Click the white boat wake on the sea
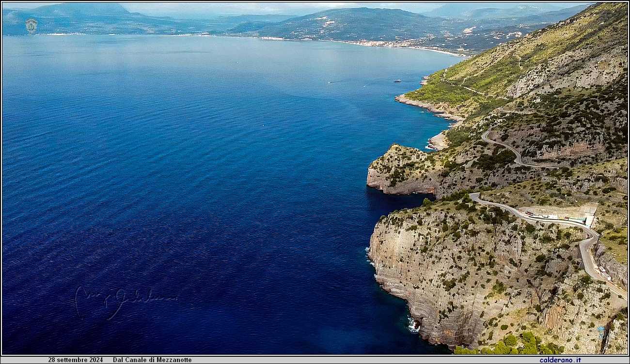The width and height of the screenshot is (630, 364). pos(334,82)
